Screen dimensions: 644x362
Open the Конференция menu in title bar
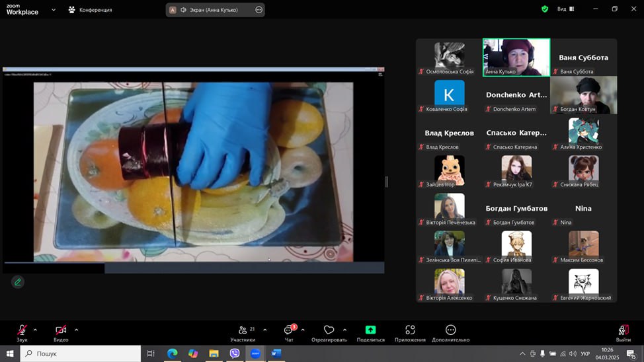pos(90,10)
